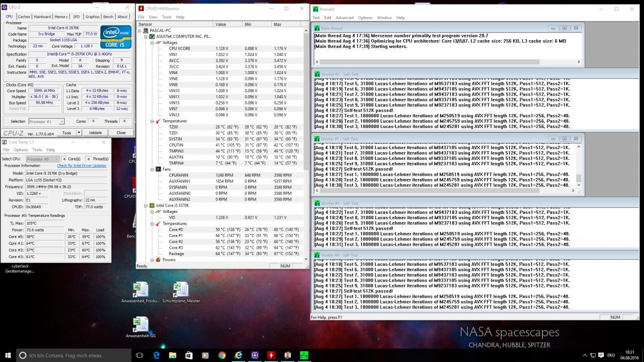The image size is (644, 362).
Task: Open Prime95 Test menu
Action: tap(316, 18)
